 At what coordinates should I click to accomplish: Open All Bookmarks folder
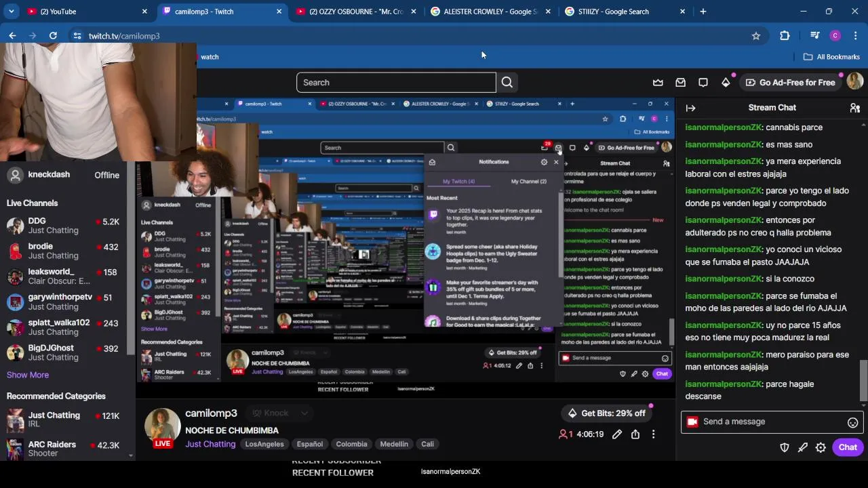pyautogui.click(x=831, y=57)
